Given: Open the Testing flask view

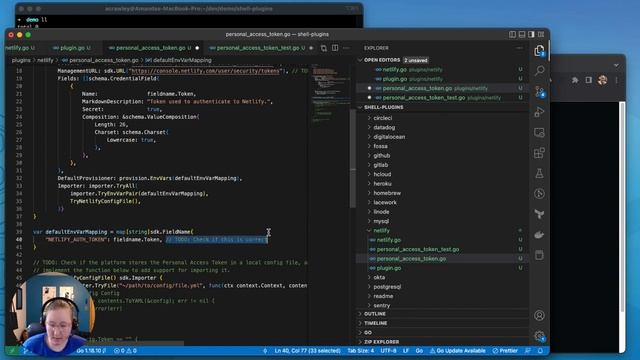Looking at the screenshot, I should coord(539,173).
